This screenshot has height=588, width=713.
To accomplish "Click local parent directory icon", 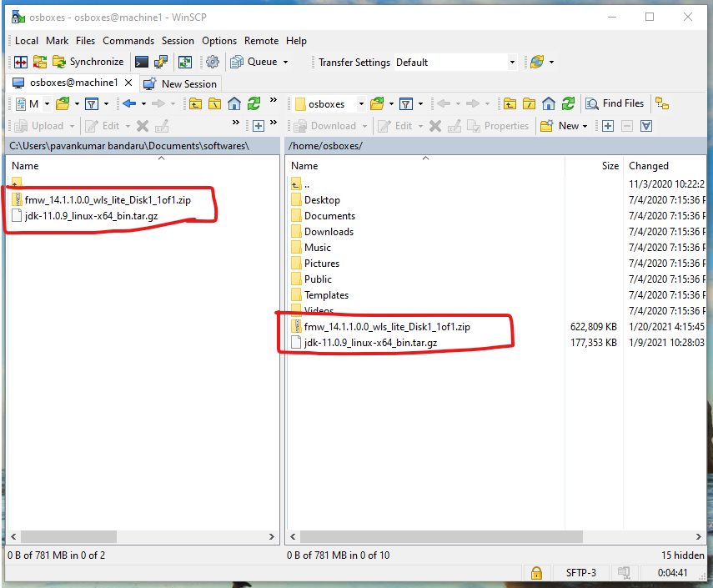I will coord(195,104).
